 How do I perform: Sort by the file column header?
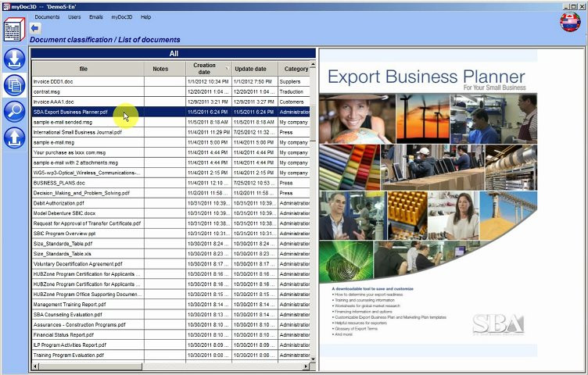(x=88, y=69)
